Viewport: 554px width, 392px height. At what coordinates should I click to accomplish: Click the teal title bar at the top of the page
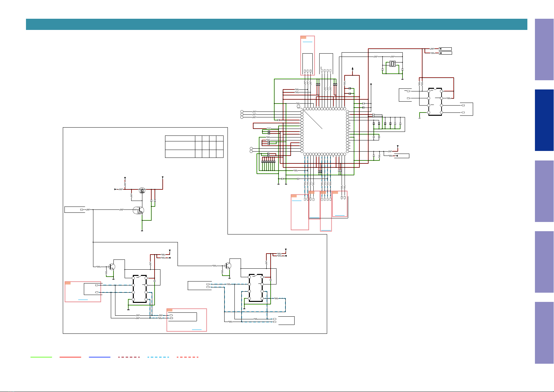tap(277, 24)
